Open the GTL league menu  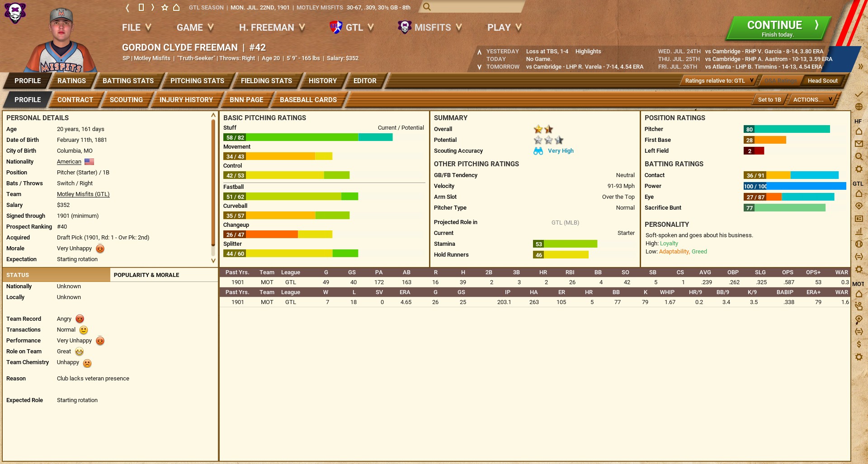pos(352,28)
